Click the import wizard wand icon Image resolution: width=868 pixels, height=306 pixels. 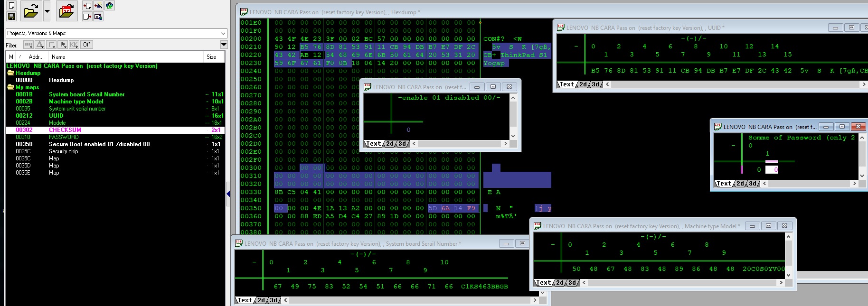pyautogui.click(x=98, y=6)
